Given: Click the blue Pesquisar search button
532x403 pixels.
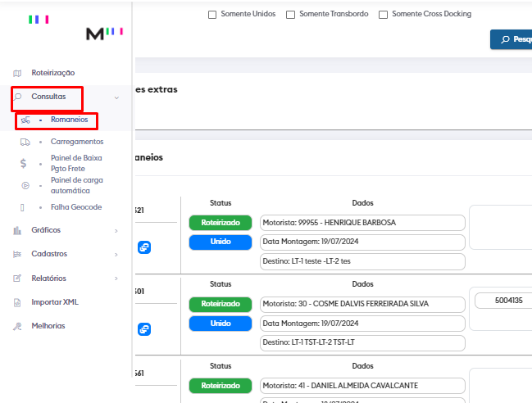Looking at the screenshot, I should (x=512, y=39).
